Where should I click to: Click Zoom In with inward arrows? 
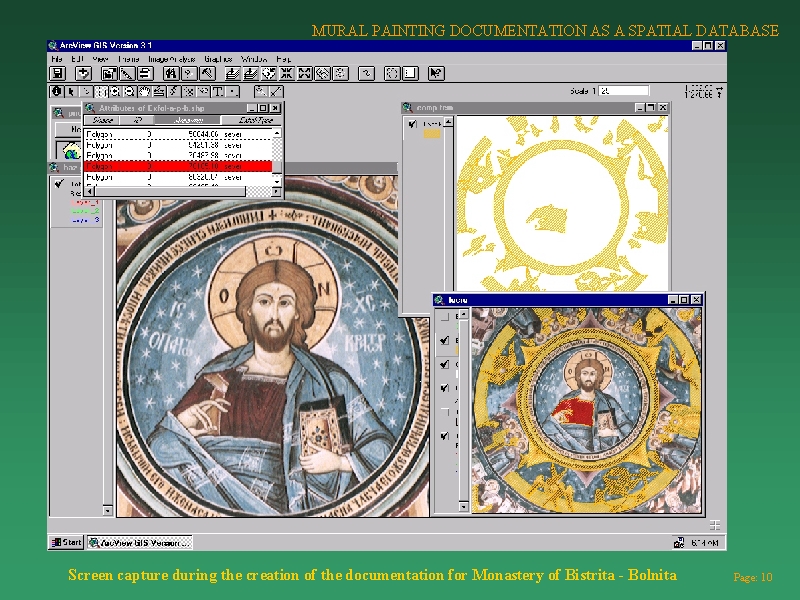tap(287, 74)
